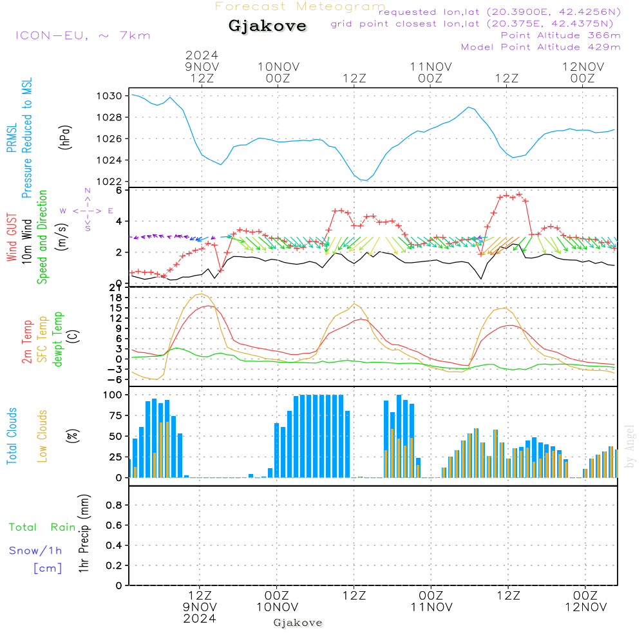Select the '(m/s)' unit label
The width and height of the screenshot is (644, 644).
pyautogui.click(x=62, y=237)
